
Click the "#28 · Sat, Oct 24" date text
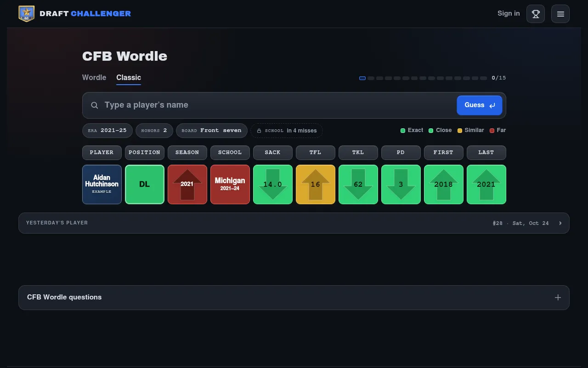tap(521, 223)
